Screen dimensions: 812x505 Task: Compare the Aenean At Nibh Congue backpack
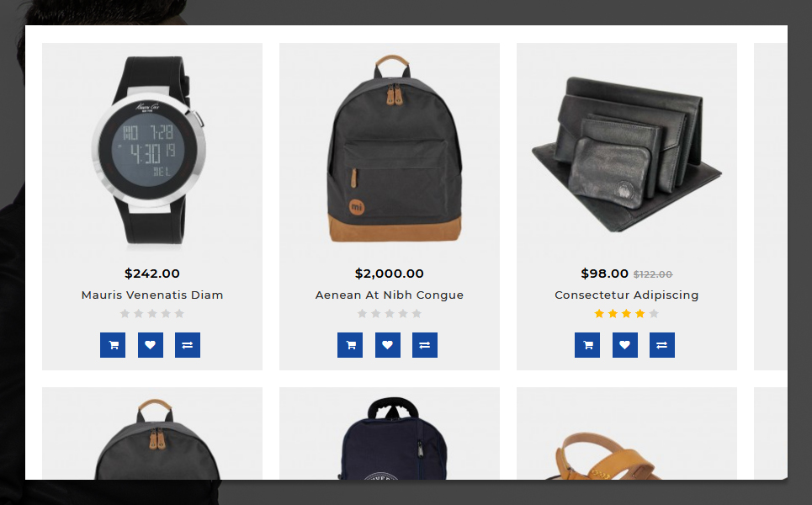point(425,345)
